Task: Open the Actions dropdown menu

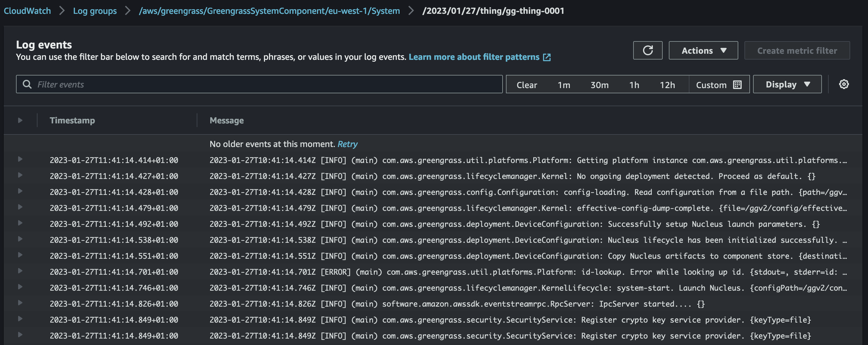Action: pos(703,50)
